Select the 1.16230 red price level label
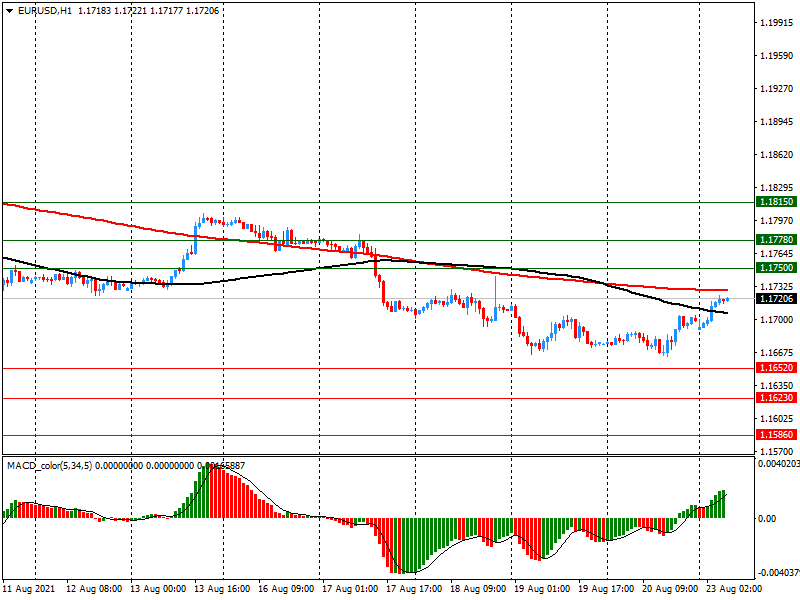800x600 pixels. [x=777, y=398]
